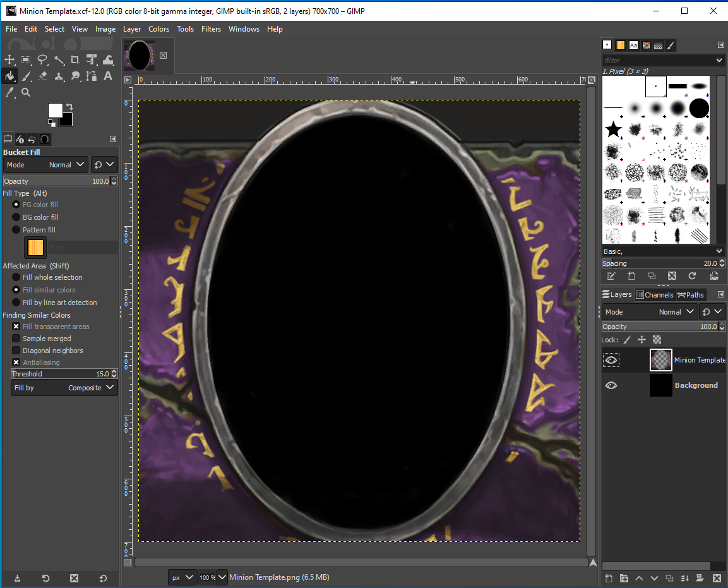Image resolution: width=728 pixels, height=588 pixels.
Task: Pick the Eraser tool
Action: tap(42, 76)
